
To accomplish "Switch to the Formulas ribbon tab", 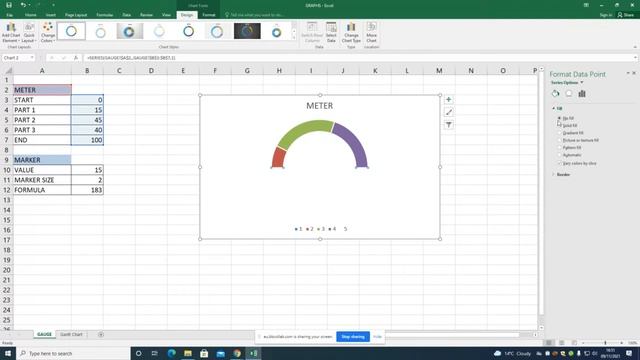I will coord(104,15).
